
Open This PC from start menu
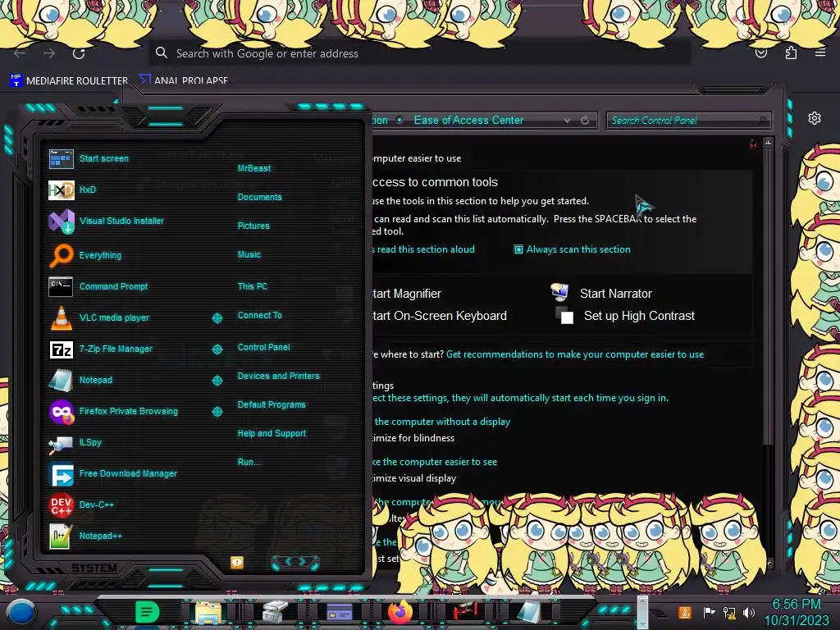click(x=253, y=286)
